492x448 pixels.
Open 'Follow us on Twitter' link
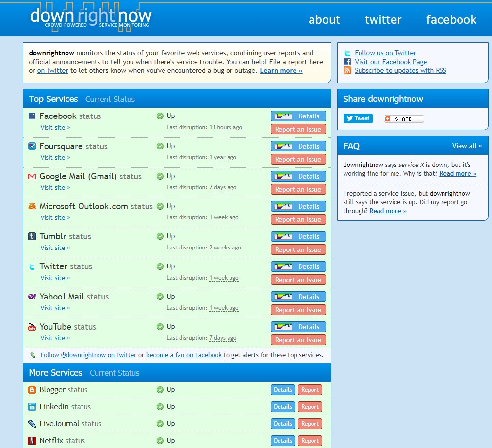click(385, 53)
